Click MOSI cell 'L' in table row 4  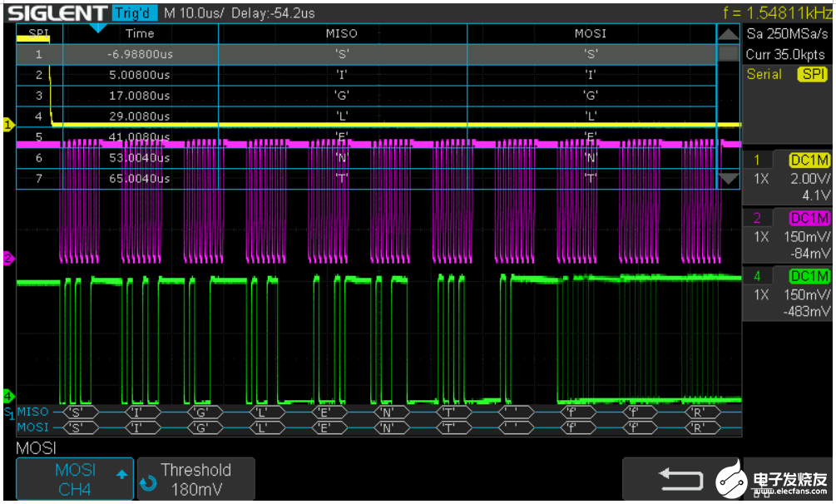[591, 116]
